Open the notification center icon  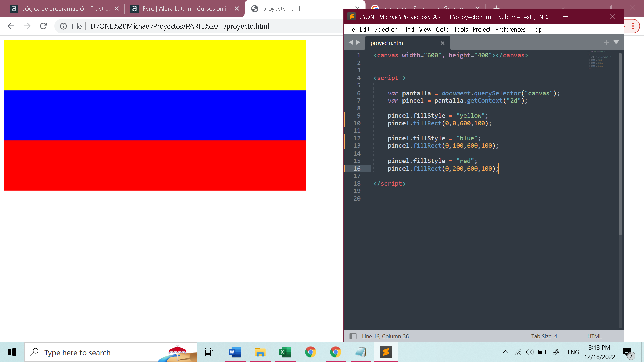628,352
